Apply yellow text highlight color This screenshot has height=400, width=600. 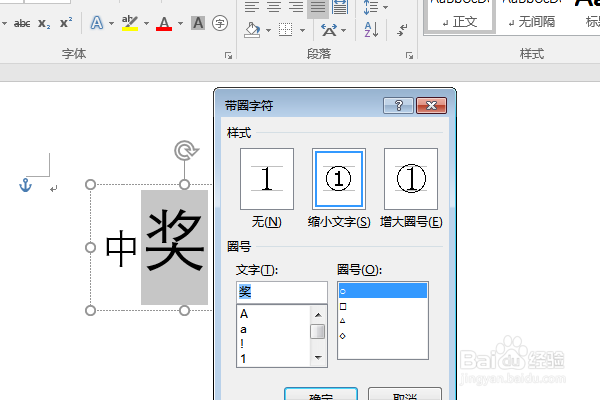(x=130, y=23)
